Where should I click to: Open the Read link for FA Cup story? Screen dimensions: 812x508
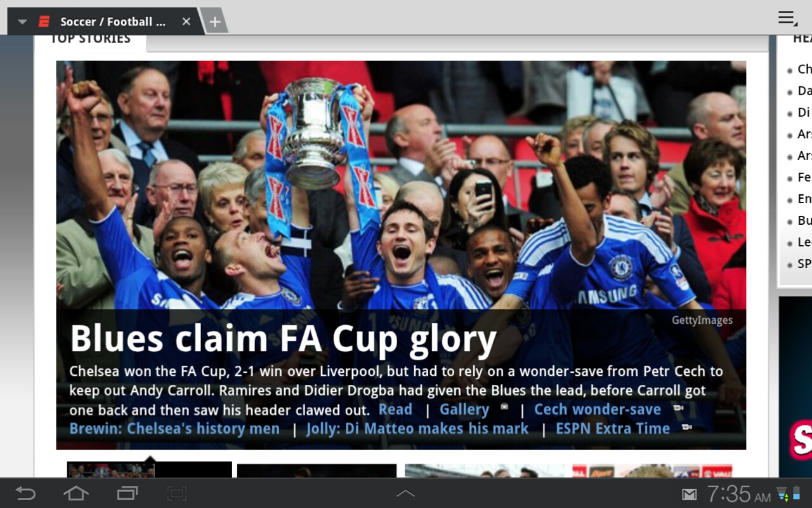[395, 410]
